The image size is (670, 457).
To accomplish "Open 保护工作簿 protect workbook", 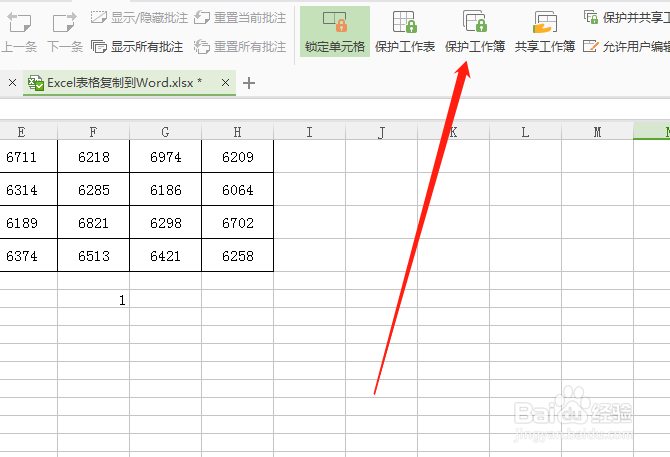I will point(475,32).
